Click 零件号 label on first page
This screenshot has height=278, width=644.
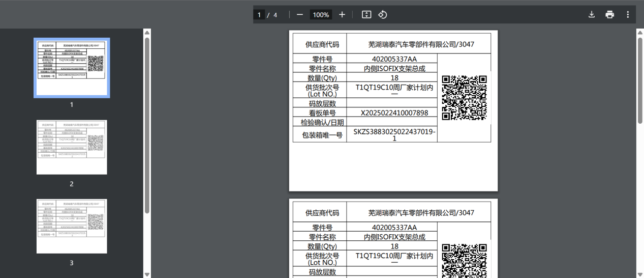click(322, 59)
